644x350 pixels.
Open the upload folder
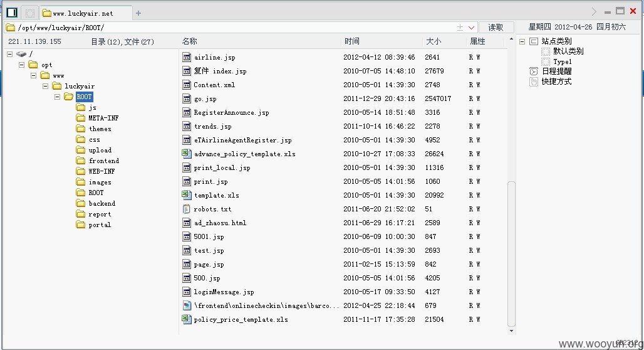pyautogui.click(x=93, y=150)
